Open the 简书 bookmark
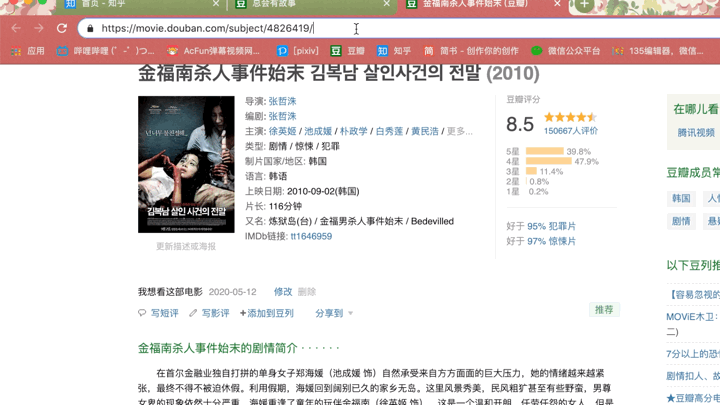 471,51
